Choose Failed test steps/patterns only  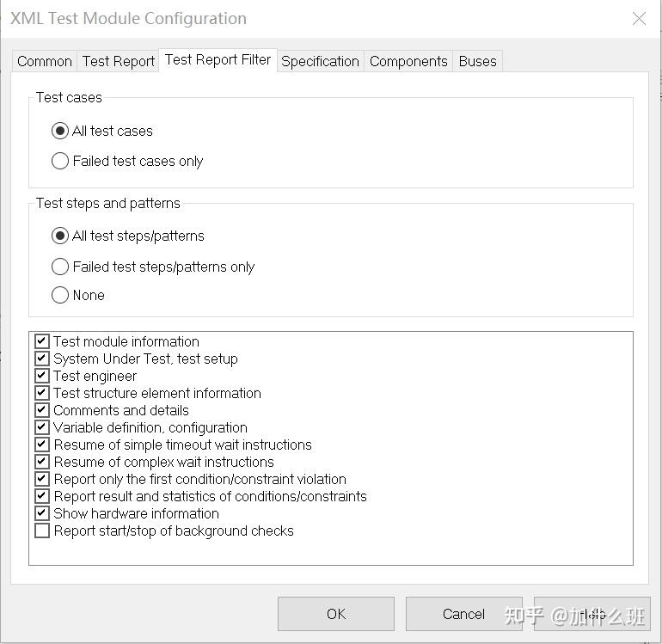click(60, 267)
